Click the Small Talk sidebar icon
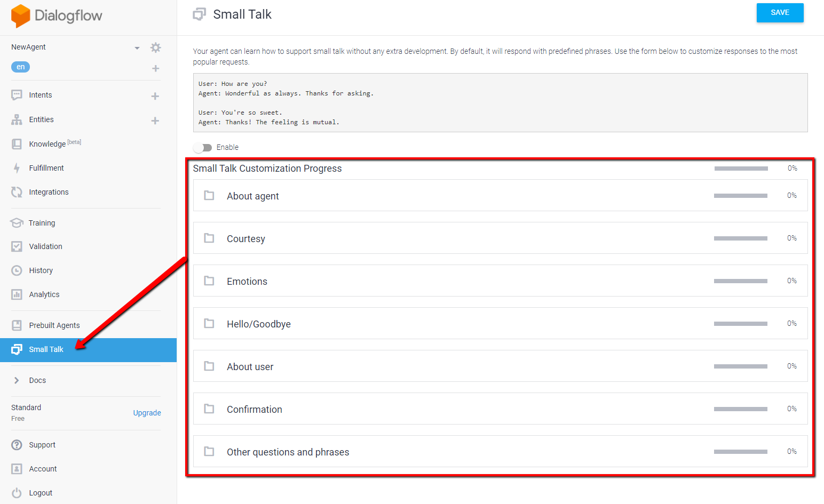Viewport: 824px width, 504px height. pos(17,349)
